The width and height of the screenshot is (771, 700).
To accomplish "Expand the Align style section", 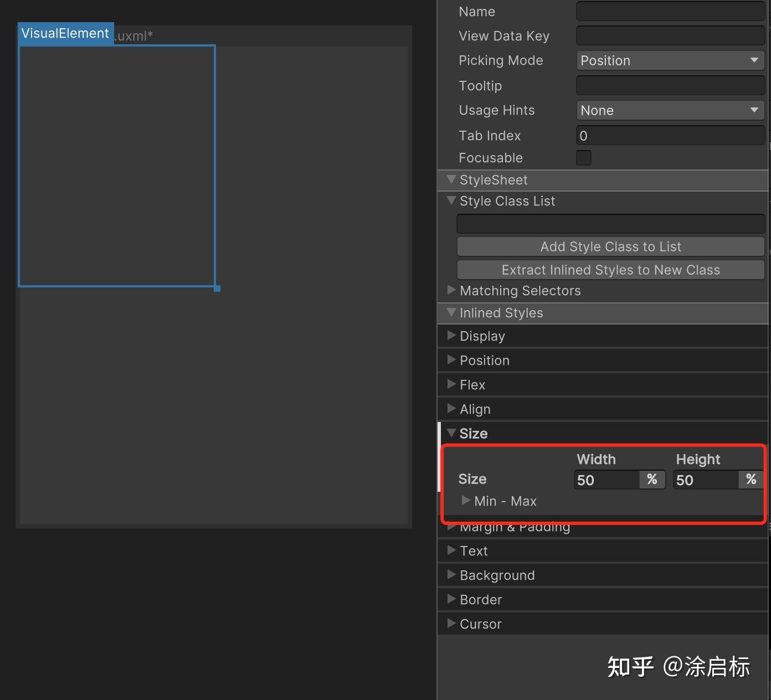I will (x=451, y=409).
